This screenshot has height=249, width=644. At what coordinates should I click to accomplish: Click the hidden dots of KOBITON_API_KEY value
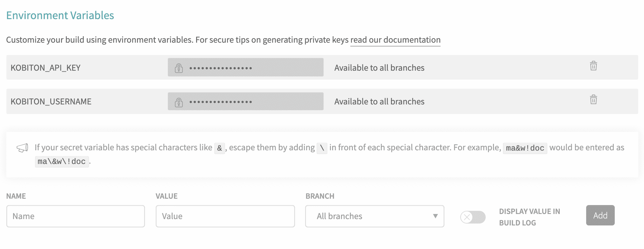pos(221,68)
